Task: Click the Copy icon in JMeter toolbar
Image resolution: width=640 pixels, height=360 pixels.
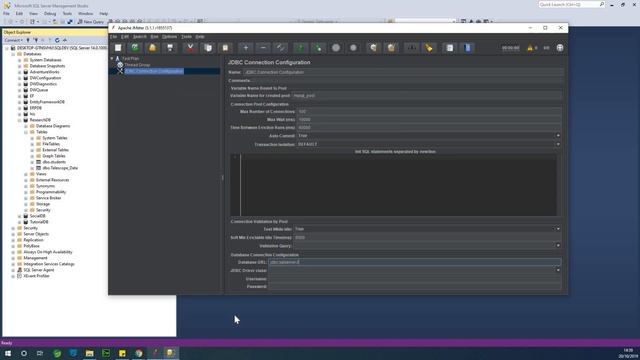Action: point(208,48)
